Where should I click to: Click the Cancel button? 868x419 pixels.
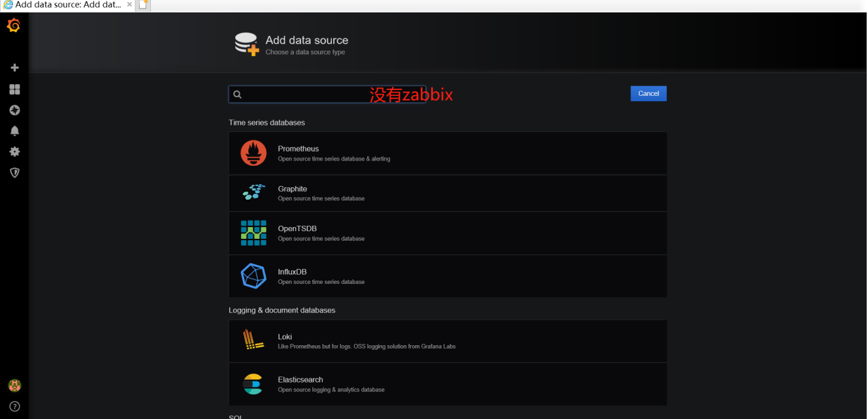point(649,93)
